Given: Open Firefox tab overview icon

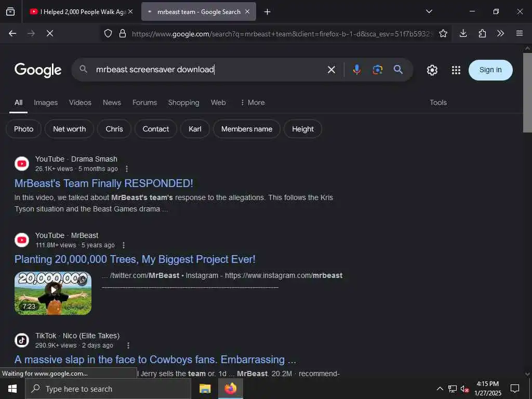Looking at the screenshot, I should 10,11.
